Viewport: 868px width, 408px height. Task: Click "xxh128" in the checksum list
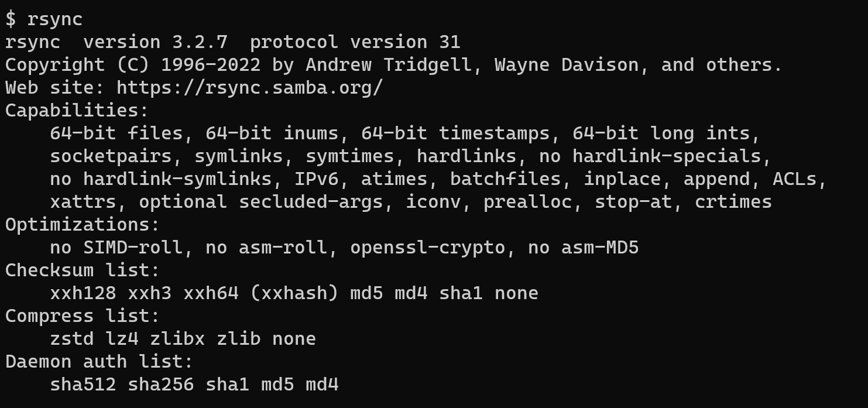[x=83, y=293]
